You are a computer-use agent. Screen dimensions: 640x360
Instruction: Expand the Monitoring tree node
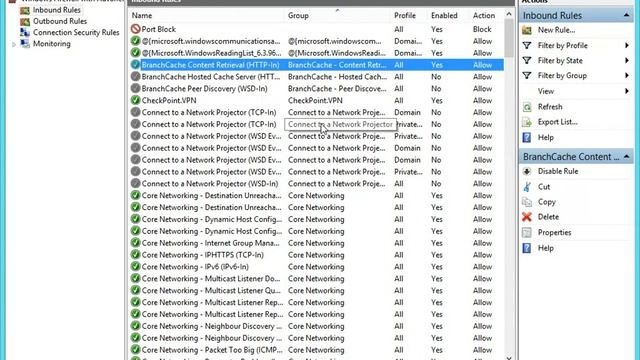[x=14, y=44]
